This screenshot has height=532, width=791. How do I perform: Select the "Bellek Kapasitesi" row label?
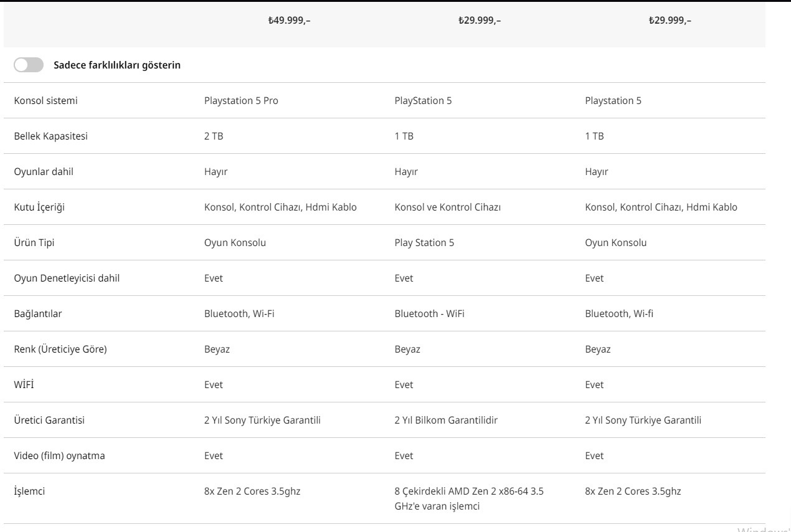click(50, 136)
